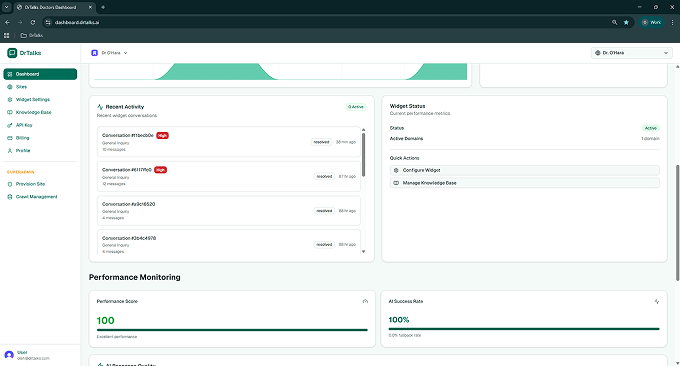
Task: Open Billing via its card icon
Action: pos(10,138)
